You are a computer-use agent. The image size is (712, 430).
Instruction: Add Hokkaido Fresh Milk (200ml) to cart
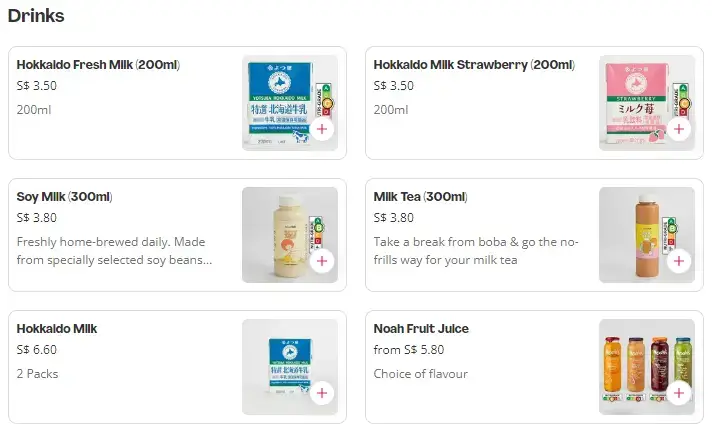[322, 129]
